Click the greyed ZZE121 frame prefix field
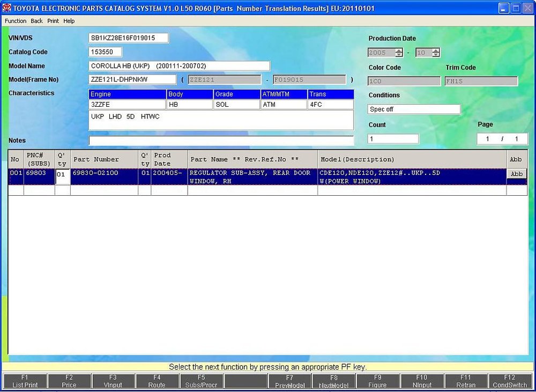 tap(224, 79)
